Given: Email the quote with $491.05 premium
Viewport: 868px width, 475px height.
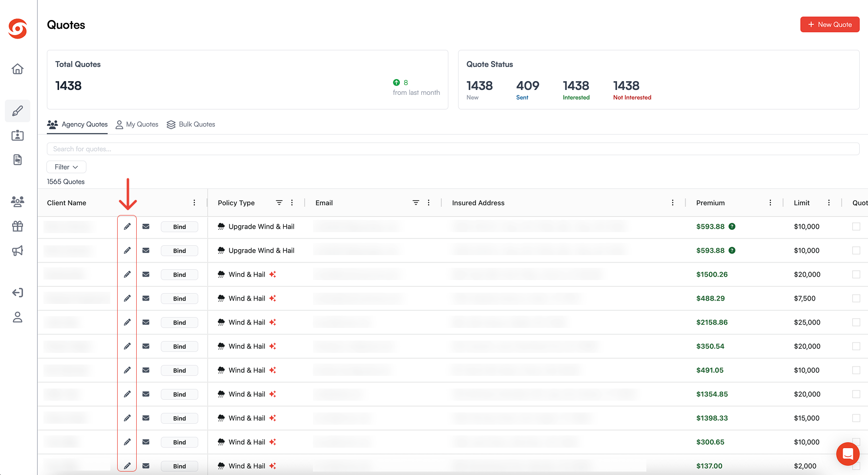Looking at the screenshot, I should pyautogui.click(x=146, y=370).
